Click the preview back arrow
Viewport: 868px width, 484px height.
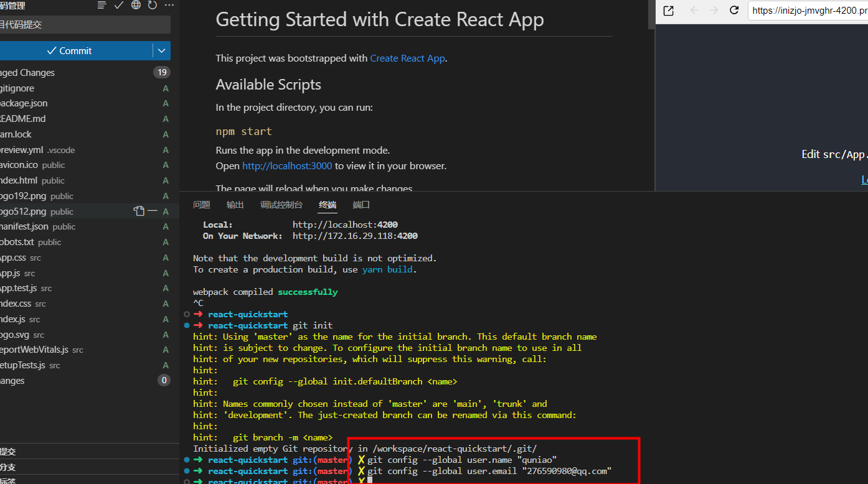click(694, 11)
